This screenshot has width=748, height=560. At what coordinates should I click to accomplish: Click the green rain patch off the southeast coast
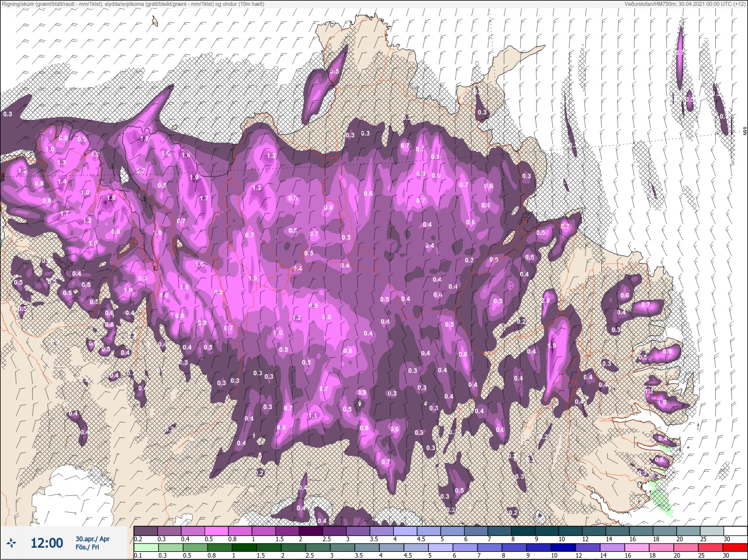pos(662,499)
